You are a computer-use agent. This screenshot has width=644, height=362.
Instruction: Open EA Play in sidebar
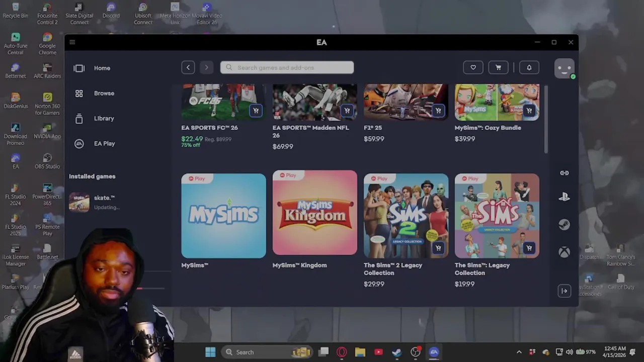tap(105, 143)
